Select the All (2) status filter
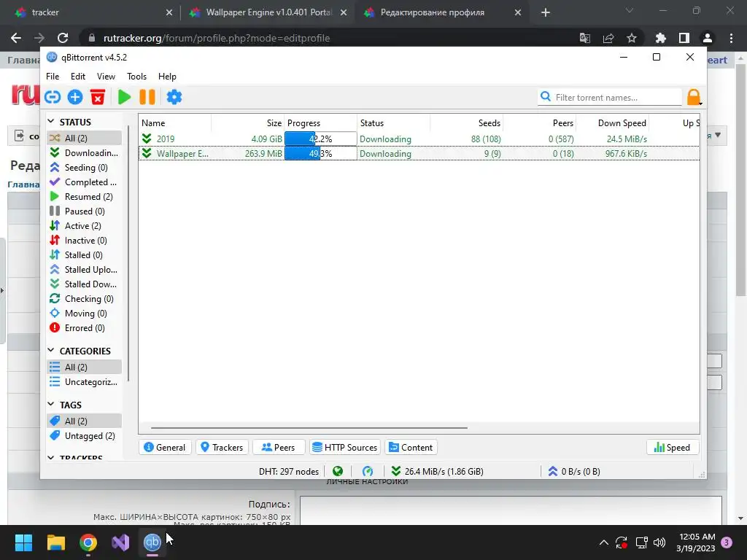The width and height of the screenshot is (747, 560). click(85, 138)
